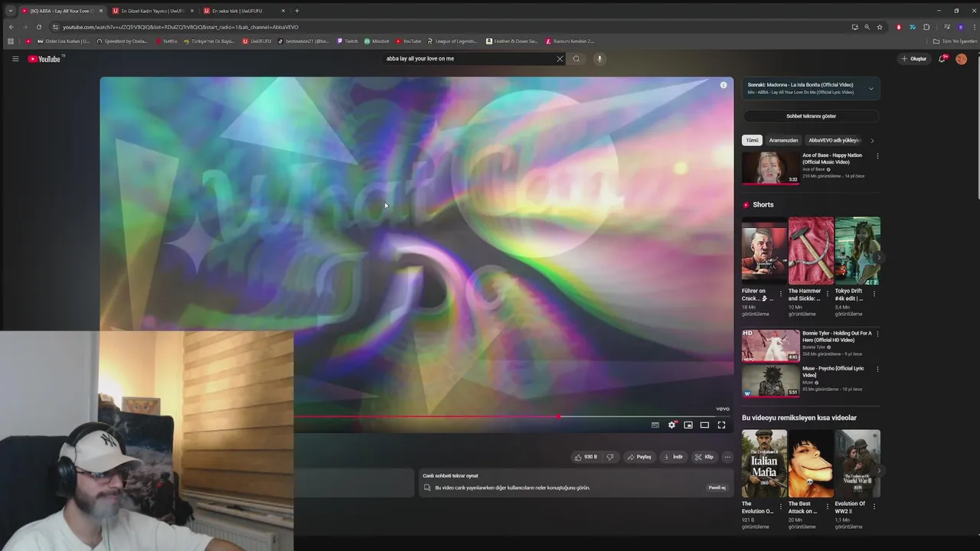Share the video using Paylaş

639,457
